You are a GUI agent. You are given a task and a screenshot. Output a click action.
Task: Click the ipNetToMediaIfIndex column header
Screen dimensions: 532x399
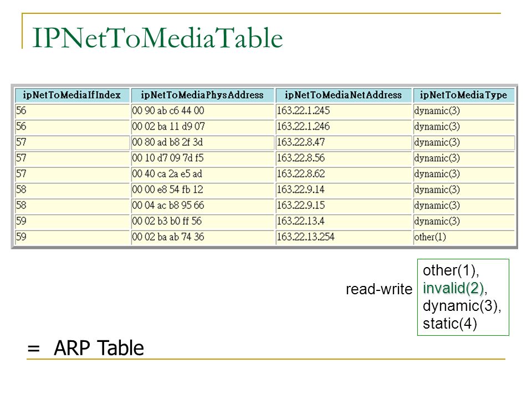72,95
